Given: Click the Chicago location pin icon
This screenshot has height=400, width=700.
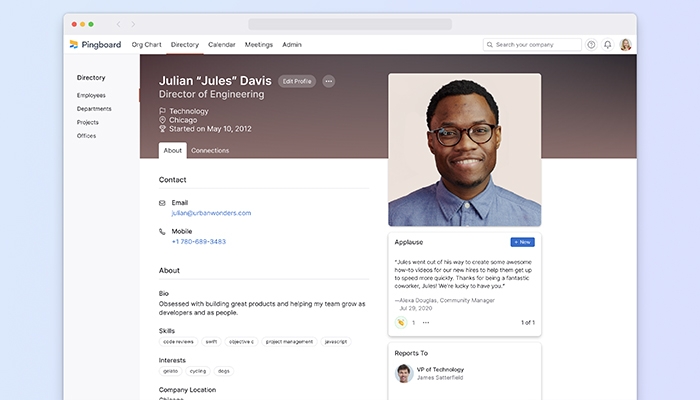Looking at the screenshot, I should pos(162,120).
